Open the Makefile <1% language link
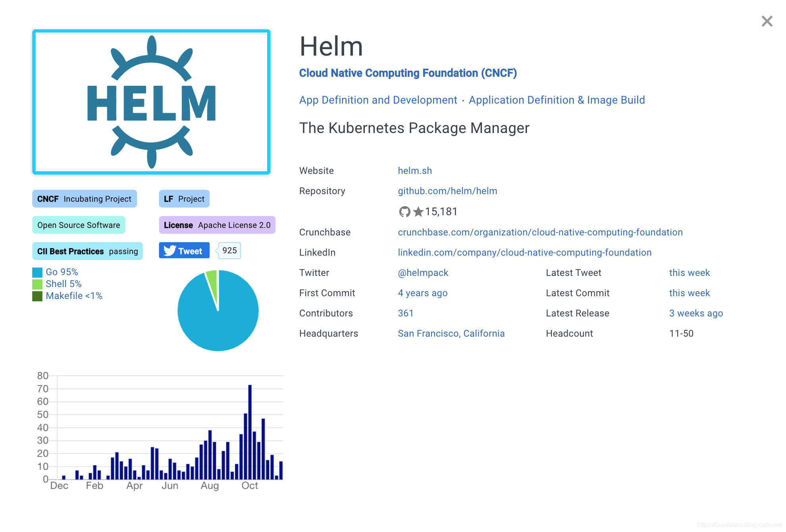Image resolution: width=786 pixels, height=532 pixels. (x=74, y=296)
